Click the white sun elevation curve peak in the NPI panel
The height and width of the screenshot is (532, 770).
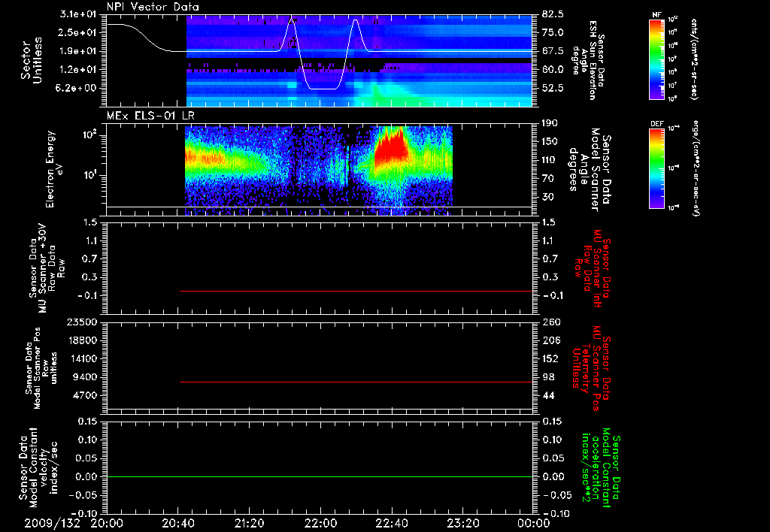[291, 20]
